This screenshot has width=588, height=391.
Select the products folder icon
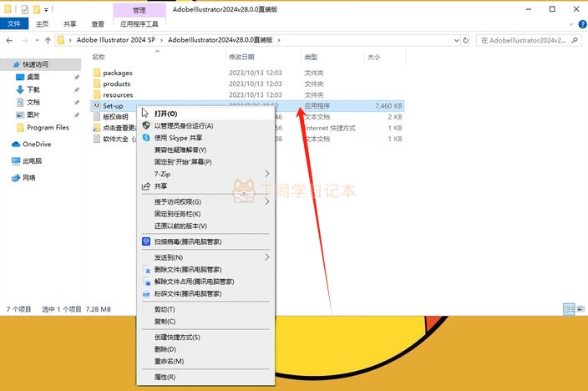[97, 84]
